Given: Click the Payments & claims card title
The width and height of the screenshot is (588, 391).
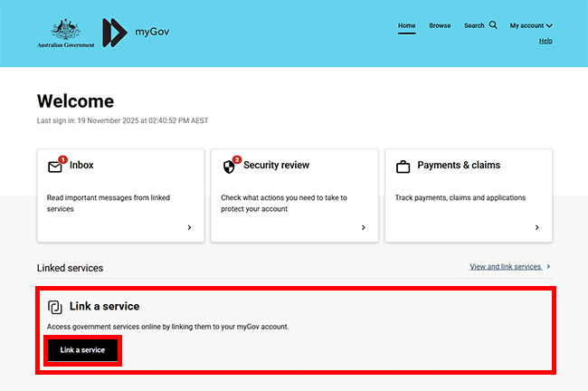Looking at the screenshot, I should coord(460,166).
